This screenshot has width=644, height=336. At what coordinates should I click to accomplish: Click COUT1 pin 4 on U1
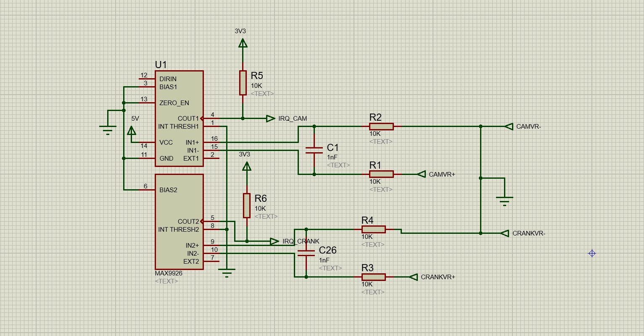point(211,119)
